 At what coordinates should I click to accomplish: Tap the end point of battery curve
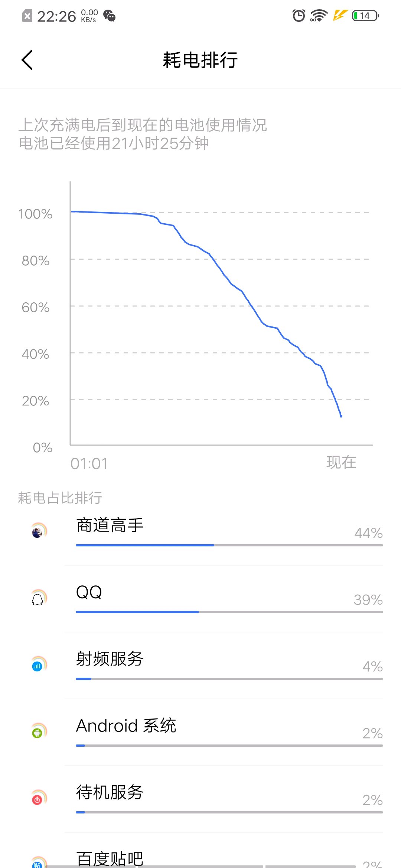[341, 416]
